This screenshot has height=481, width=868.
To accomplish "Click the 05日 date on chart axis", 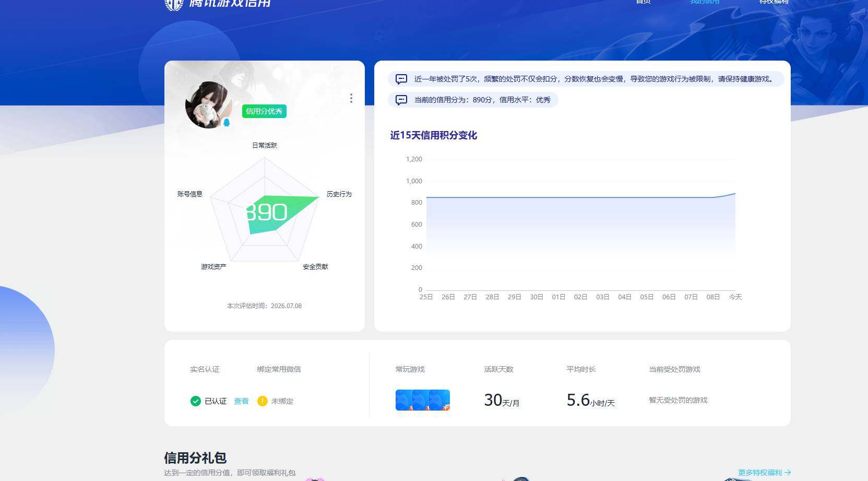I will click(647, 297).
